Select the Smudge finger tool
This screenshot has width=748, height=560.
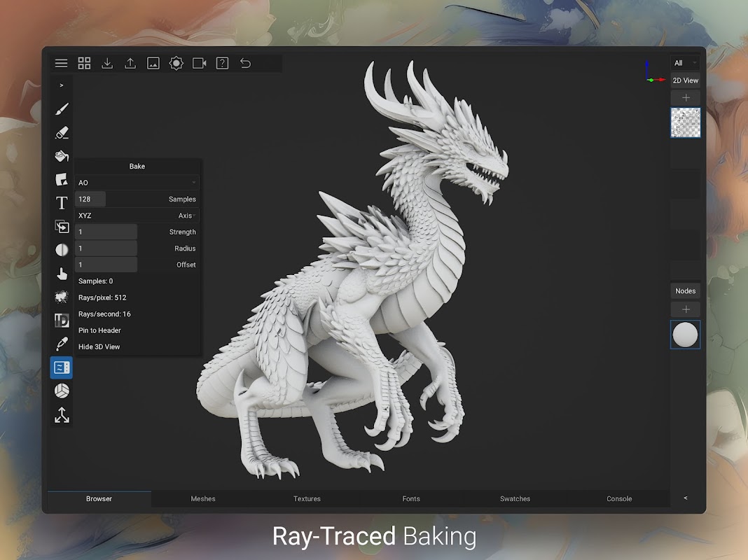tap(62, 274)
